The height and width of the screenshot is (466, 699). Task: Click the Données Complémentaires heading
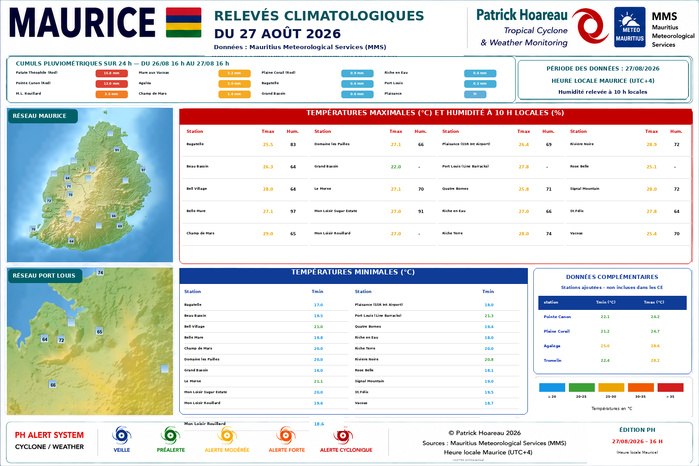(612, 276)
